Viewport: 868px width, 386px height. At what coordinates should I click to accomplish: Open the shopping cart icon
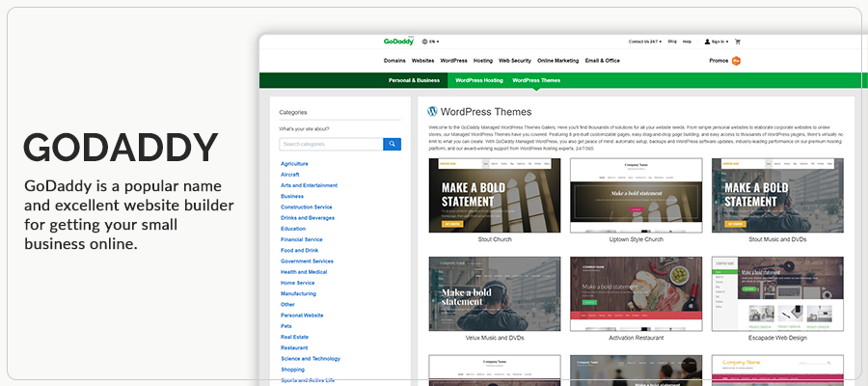(738, 41)
